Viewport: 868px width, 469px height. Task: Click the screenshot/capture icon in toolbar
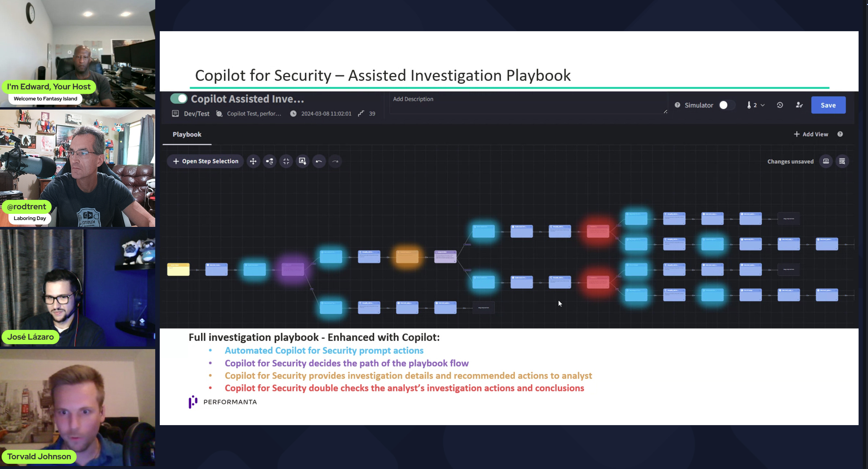tap(302, 161)
